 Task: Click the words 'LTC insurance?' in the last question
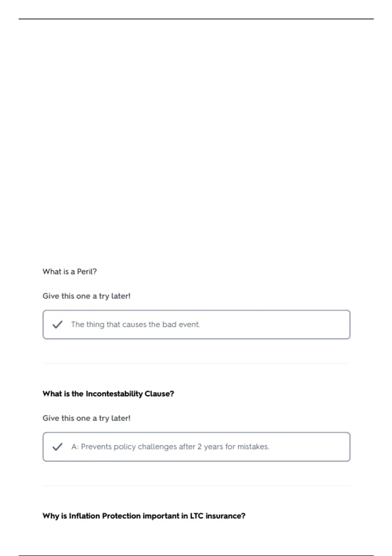218,516
